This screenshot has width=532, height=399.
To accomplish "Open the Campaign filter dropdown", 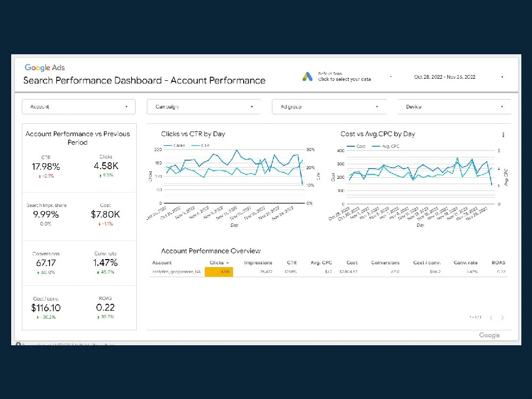I will (204, 106).
